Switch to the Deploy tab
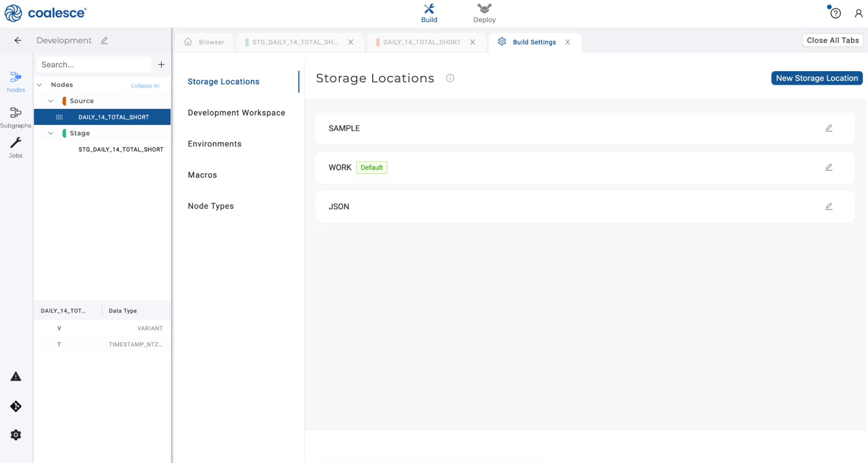Screen dimensions: 868x463 (484, 13)
